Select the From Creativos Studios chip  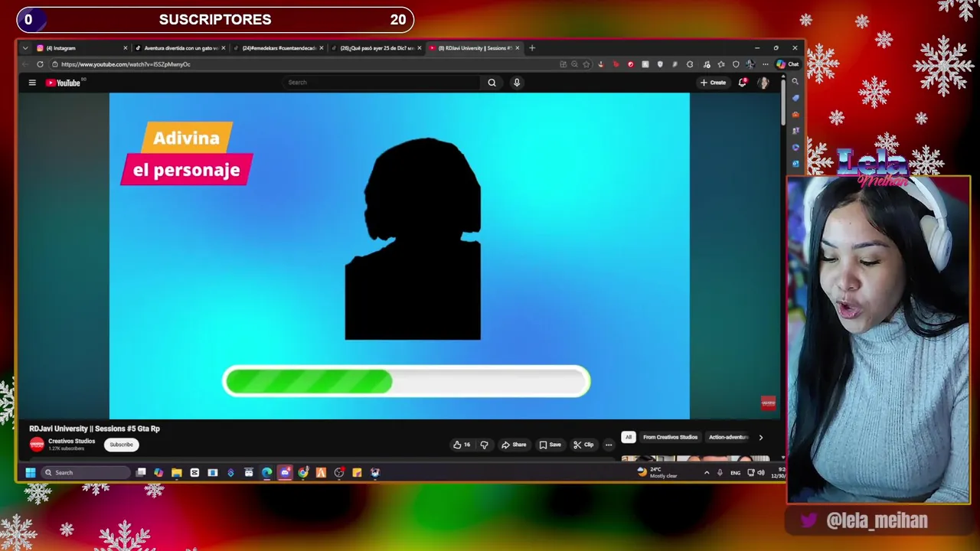pos(670,437)
